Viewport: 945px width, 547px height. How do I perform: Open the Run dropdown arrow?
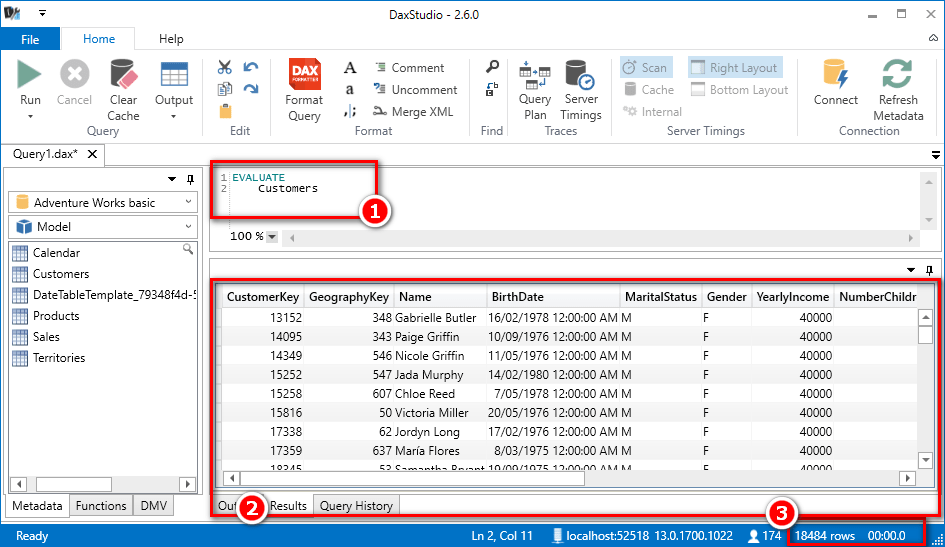[x=30, y=116]
